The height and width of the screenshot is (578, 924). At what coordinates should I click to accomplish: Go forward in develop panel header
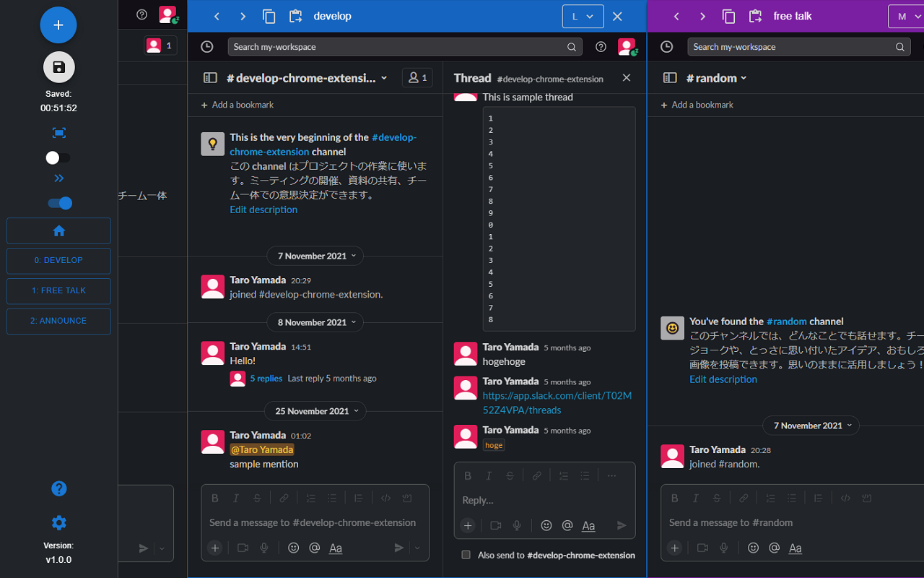tap(243, 16)
